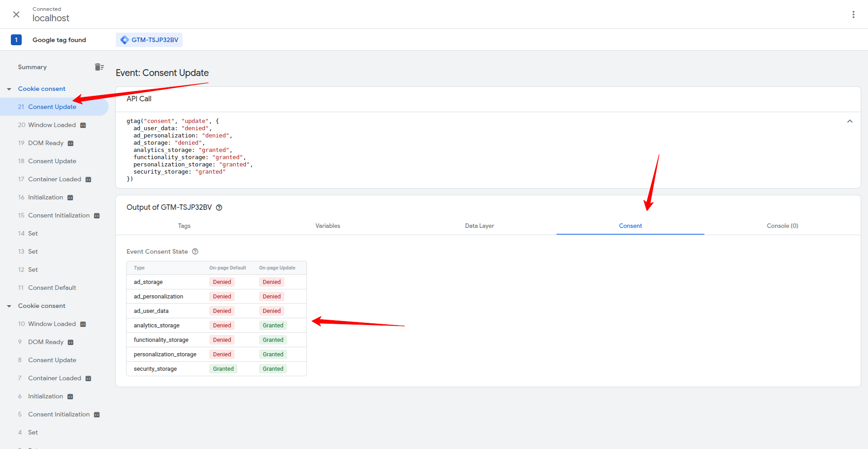
Task: Click the GTM diamond icon on the container chip
Action: [x=124, y=39]
